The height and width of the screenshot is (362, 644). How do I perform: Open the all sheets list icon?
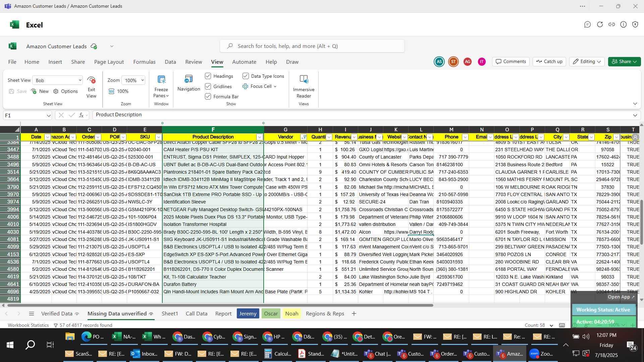point(32,313)
